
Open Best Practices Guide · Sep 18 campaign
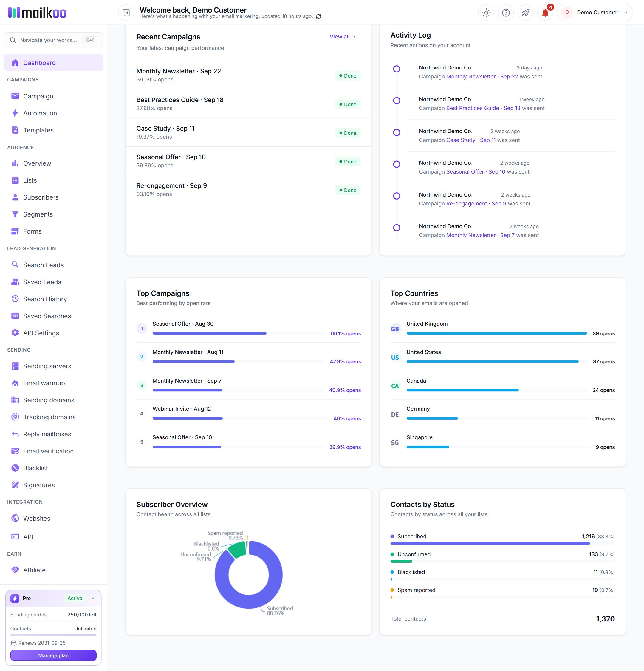tap(248, 104)
